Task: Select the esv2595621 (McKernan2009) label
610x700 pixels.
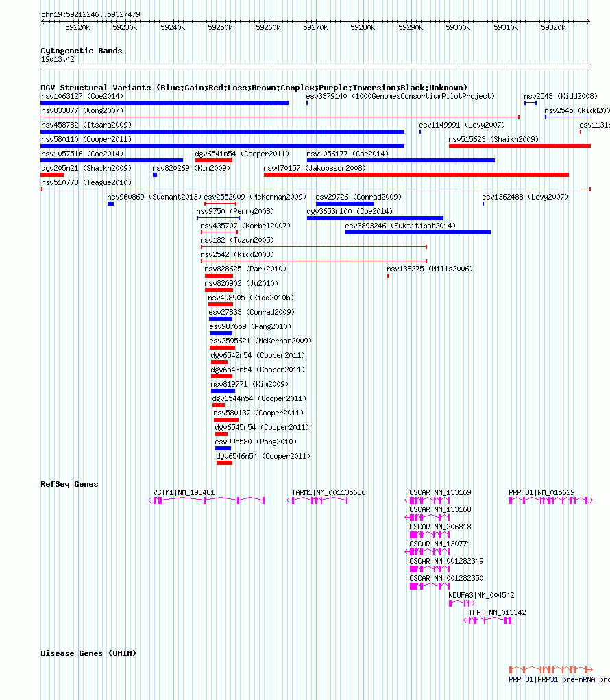Action: [260, 341]
